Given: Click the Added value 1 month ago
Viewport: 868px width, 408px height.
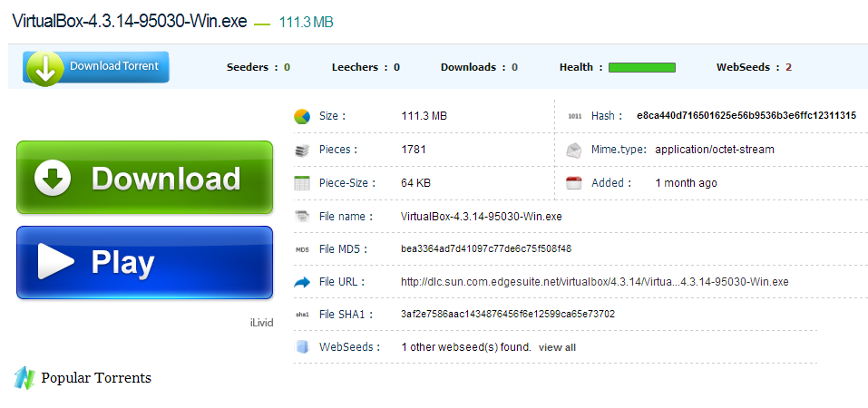Looking at the screenshot, I should [x=686, y=182].
